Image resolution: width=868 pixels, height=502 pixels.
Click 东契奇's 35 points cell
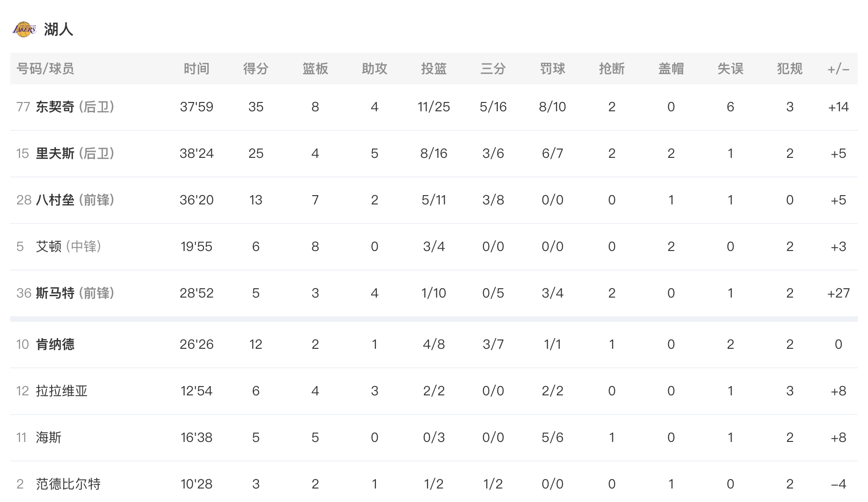(x=256, y=107)
